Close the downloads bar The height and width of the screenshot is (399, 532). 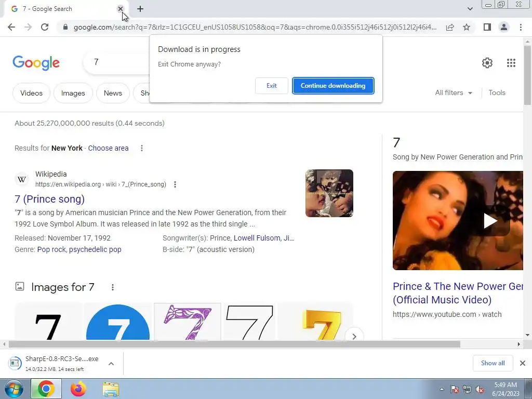523,363
